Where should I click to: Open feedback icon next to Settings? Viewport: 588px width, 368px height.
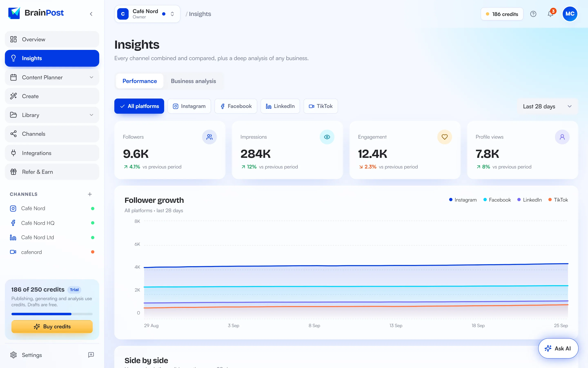point(91,355)
